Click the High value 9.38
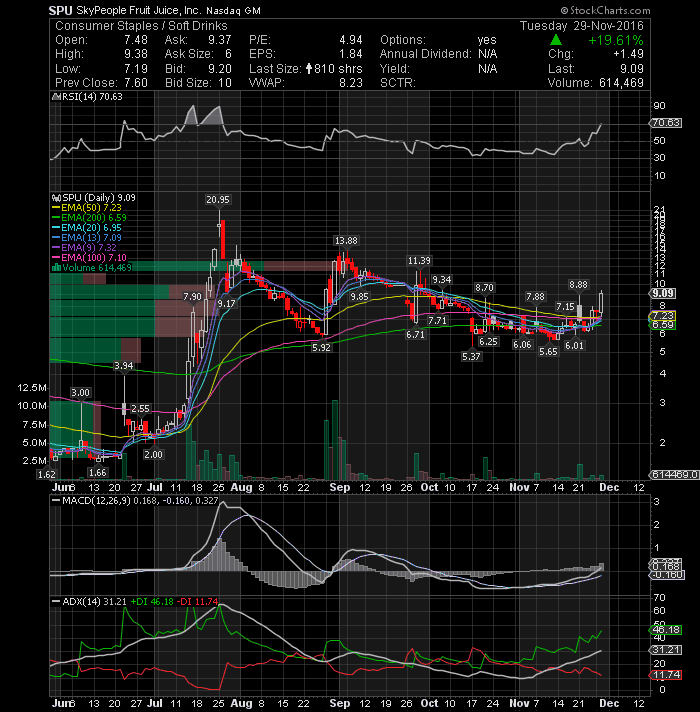700x712 pixels. tap(136, 54)
